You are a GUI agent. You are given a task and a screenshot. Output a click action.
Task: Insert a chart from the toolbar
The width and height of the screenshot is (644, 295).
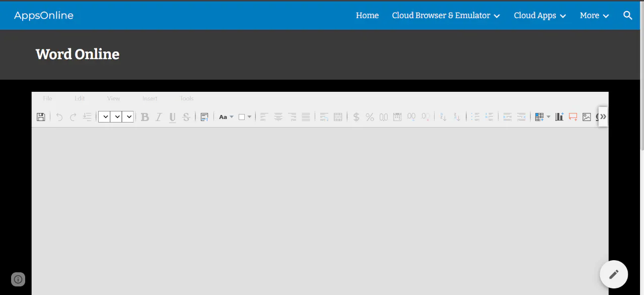[x=559, y=117]
